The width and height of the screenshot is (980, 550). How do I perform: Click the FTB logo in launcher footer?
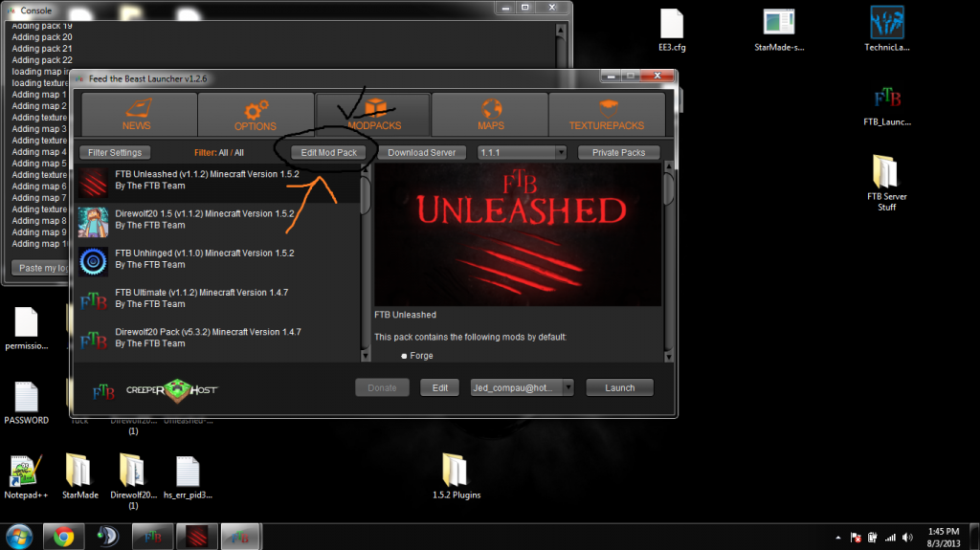103,392
